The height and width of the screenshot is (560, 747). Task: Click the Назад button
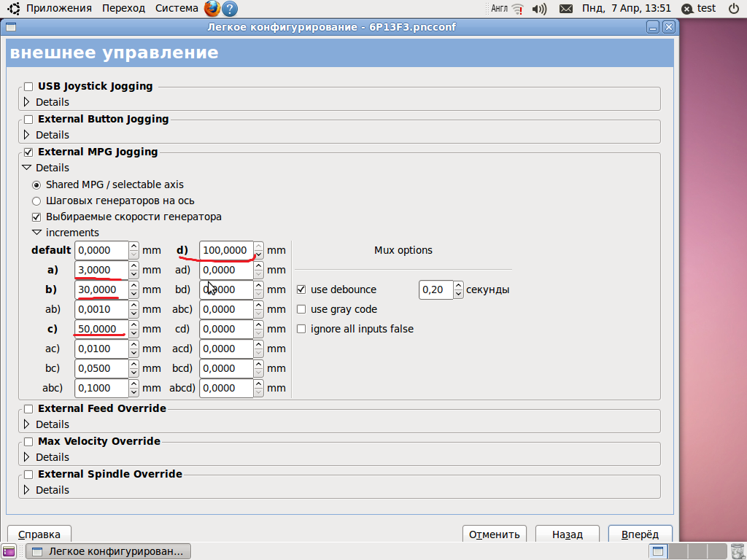(568, 534)
